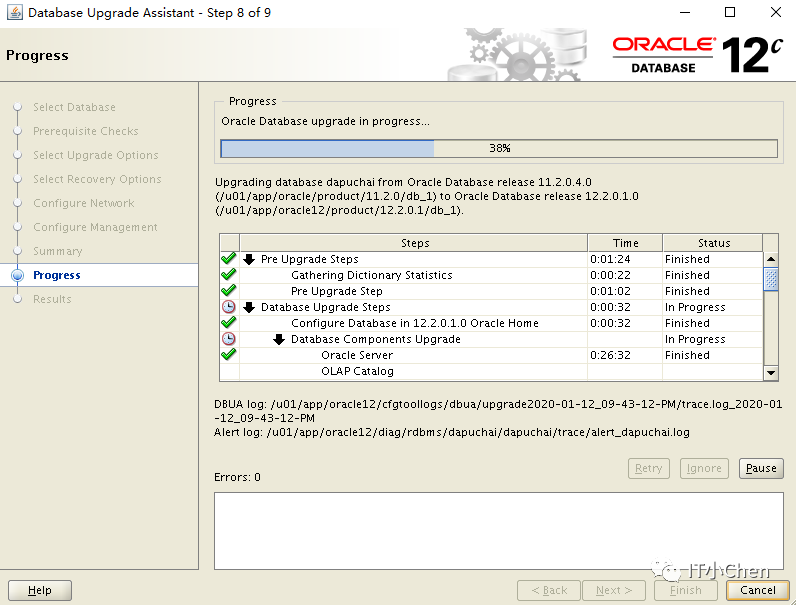Click the Retry button

pyautogui.click(x=649, y=468)
